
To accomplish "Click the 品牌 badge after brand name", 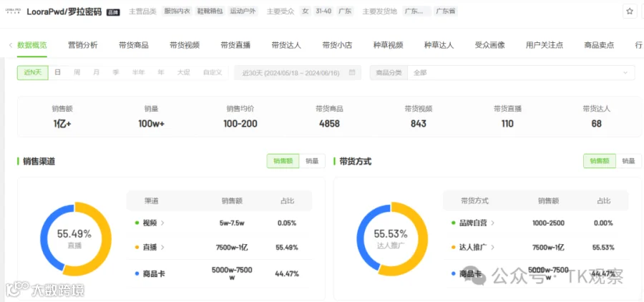I will (x=113, y=12).
